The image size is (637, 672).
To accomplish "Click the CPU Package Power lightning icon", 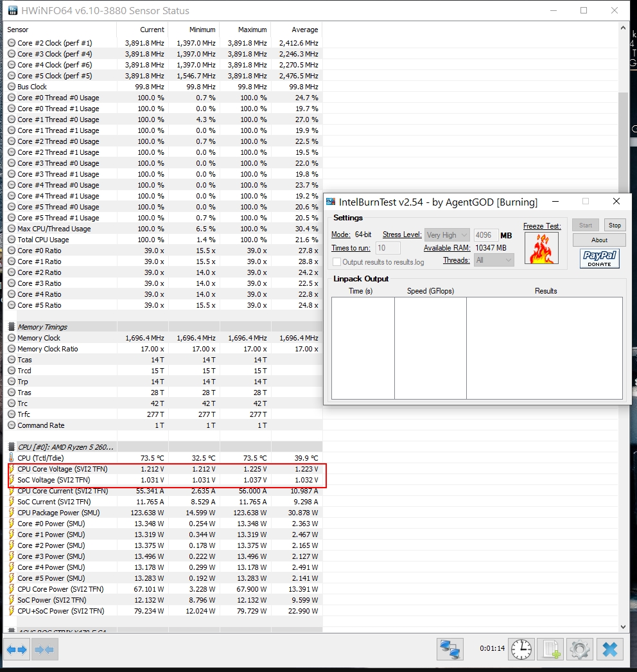I will point(12,513).
